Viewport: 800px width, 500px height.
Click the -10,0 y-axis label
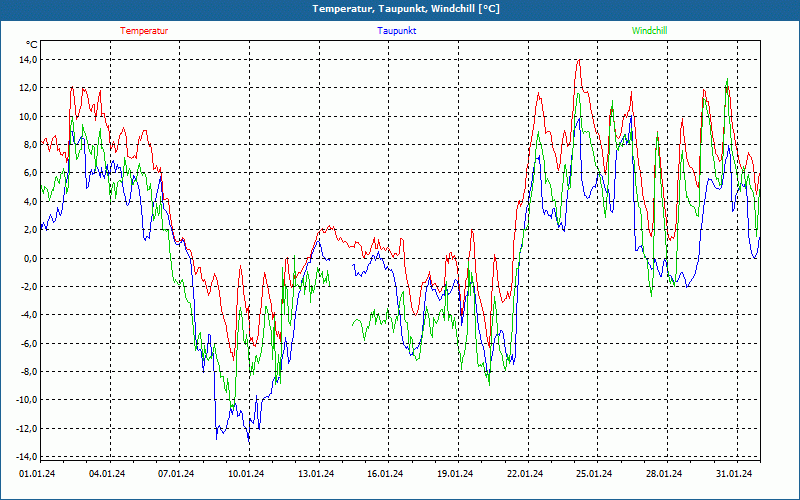27,400
